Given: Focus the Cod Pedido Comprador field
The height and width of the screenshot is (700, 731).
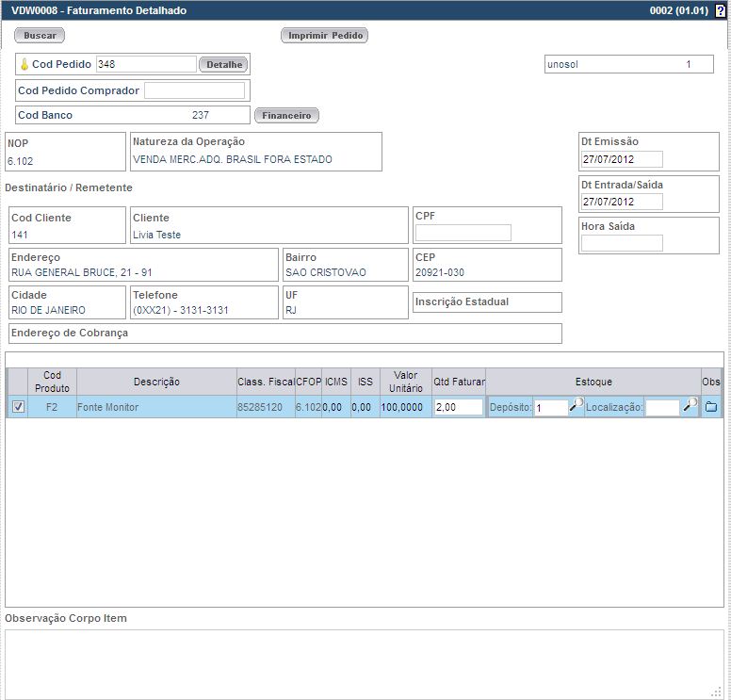Looking at the screenshot, I should pos(193,90).
